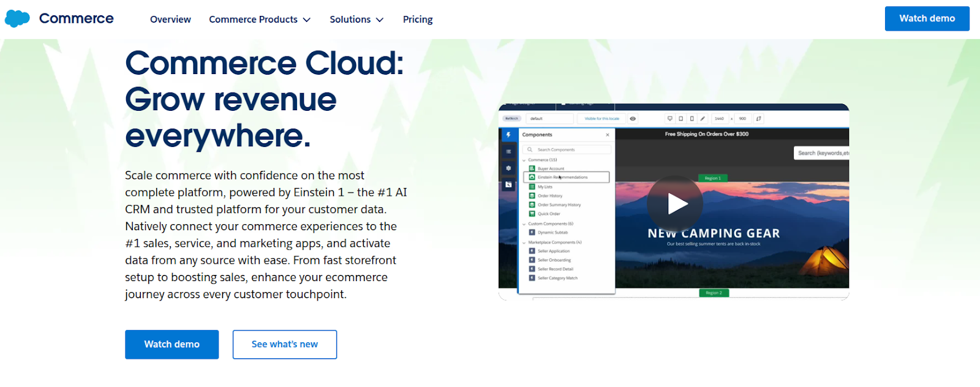The width and height of the screenshot is (980, 387).
Task: Select the Order Summary History component
Action: click(x=555, y=205)
